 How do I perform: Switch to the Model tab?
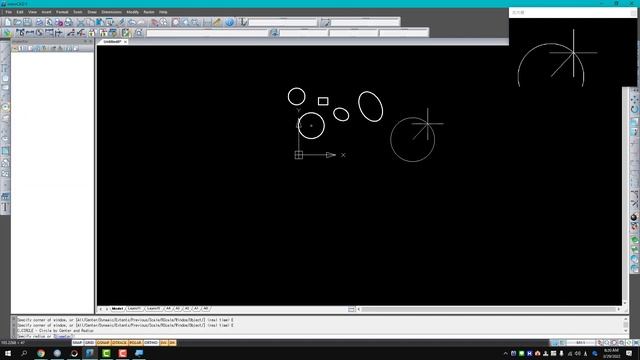pyautogui.click(x=118, y=309)
